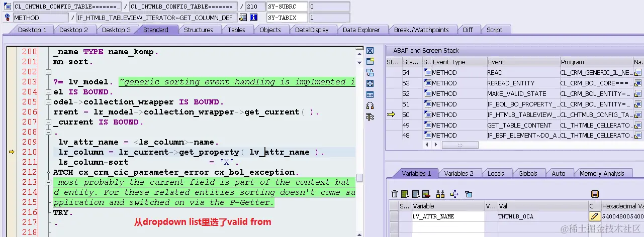Open the Memory Analysis tab
Screen dimensions: 644x237
click(602, 173)
